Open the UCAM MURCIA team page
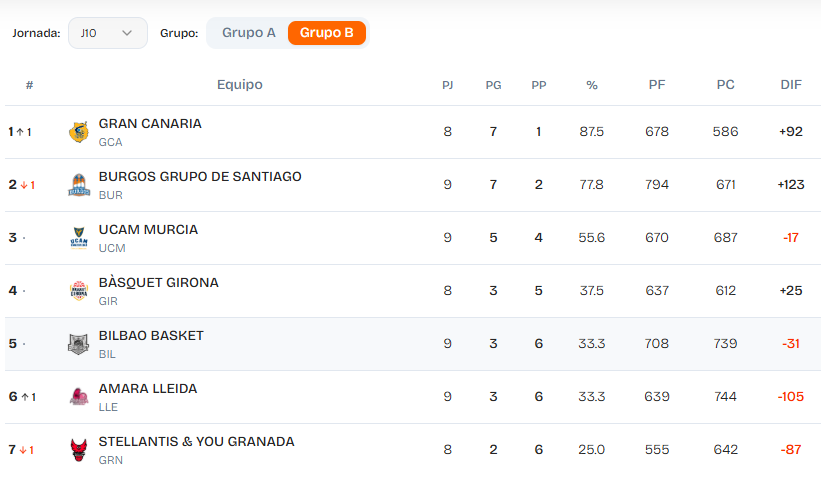 148,230
